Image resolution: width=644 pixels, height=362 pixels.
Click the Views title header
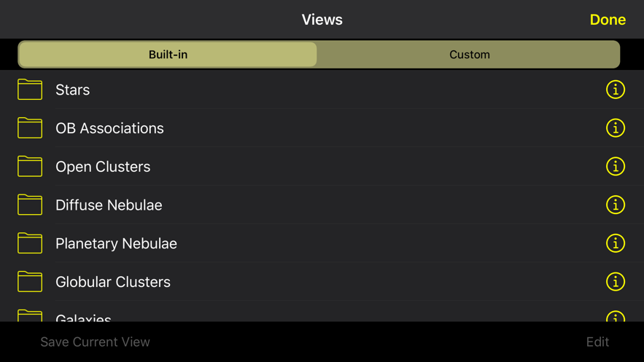[322, 20]
